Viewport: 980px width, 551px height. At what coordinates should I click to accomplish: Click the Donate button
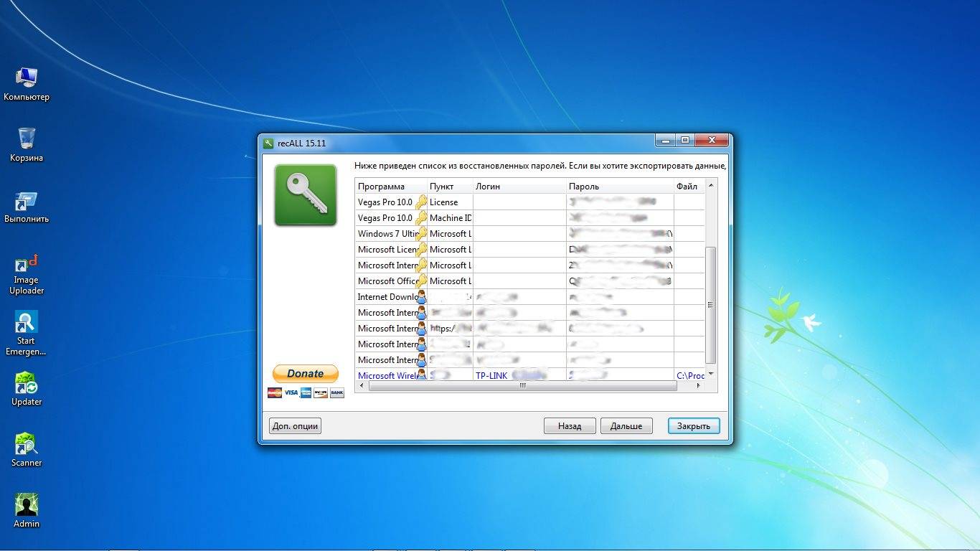tap(306, 374)
